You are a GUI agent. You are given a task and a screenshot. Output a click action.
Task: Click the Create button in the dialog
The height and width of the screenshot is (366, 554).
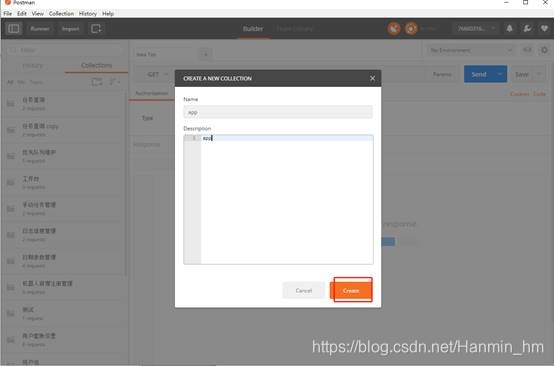point(351,290)
